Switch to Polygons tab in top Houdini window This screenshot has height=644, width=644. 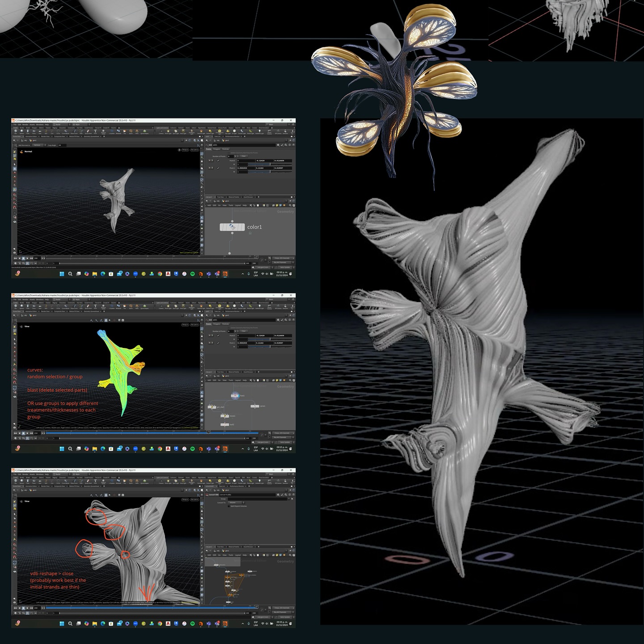click(217, 149)
